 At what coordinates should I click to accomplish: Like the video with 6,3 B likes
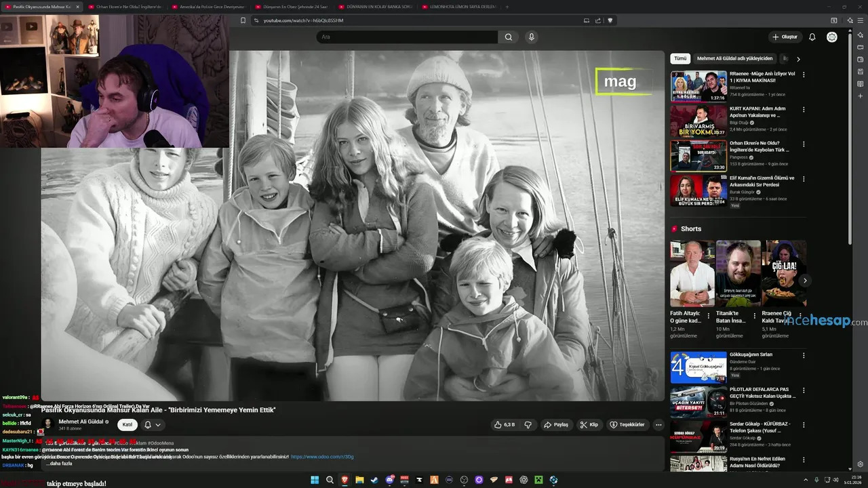tap(505, 425)
